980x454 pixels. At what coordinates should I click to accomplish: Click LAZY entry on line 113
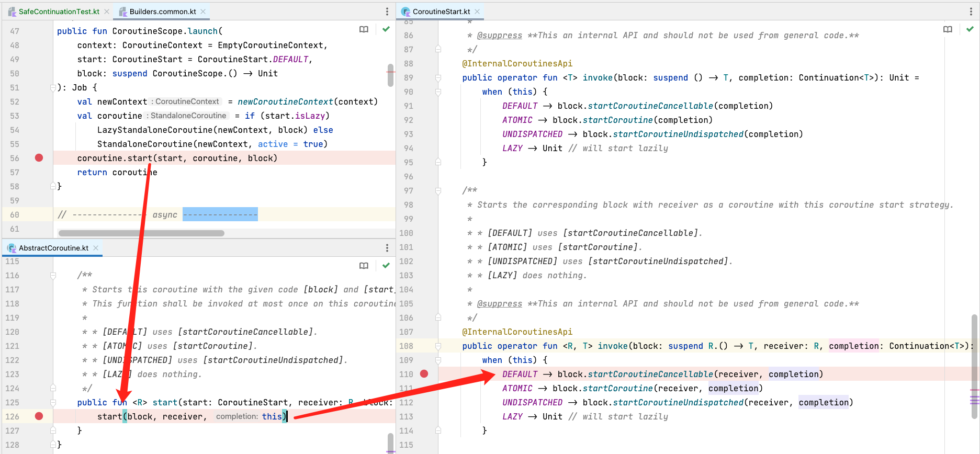click(512, 416)
